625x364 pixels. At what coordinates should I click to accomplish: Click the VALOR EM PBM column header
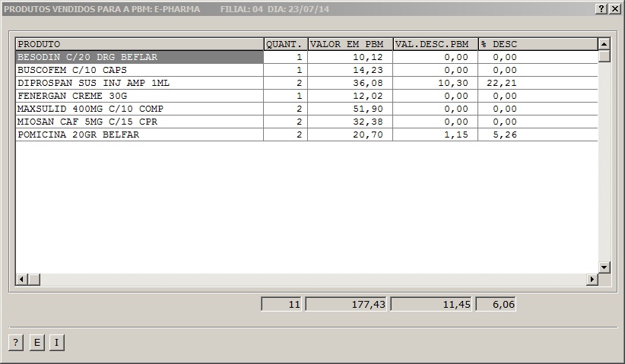coord(350,44)
